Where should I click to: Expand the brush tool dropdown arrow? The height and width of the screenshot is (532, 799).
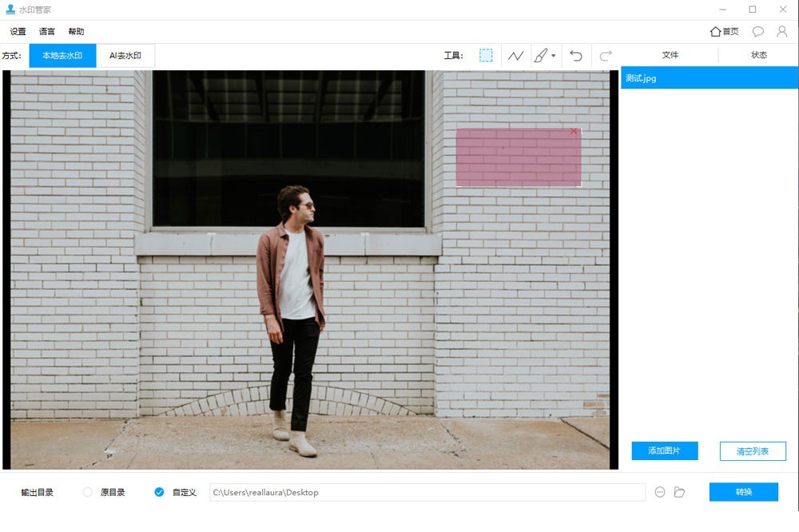tap(553, 56)
